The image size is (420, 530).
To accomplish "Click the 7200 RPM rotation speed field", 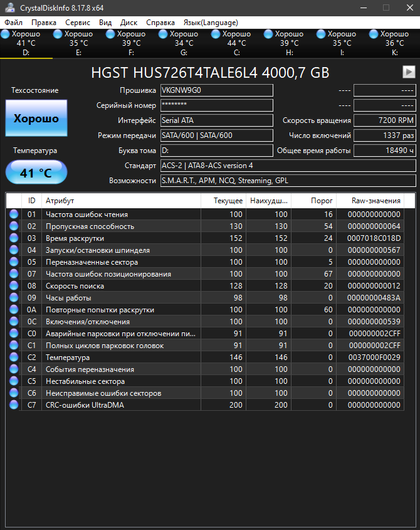I will pos(385,120).
